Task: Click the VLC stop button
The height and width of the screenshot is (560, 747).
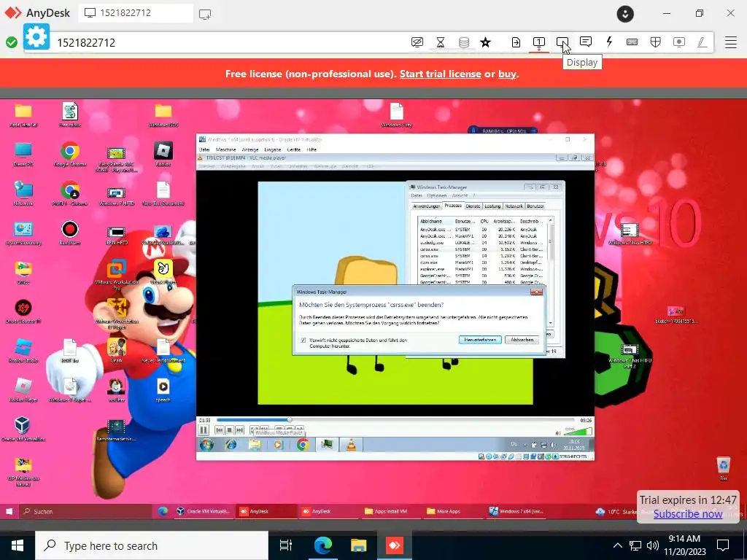Action: point(229,430)
